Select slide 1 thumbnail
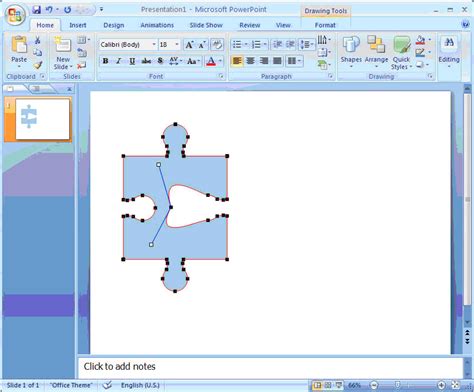 43,119
